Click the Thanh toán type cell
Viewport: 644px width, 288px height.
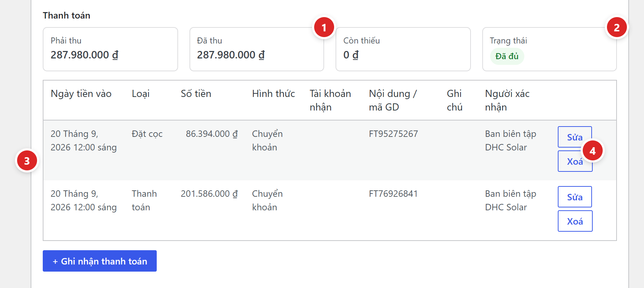(x=144, y=200)
